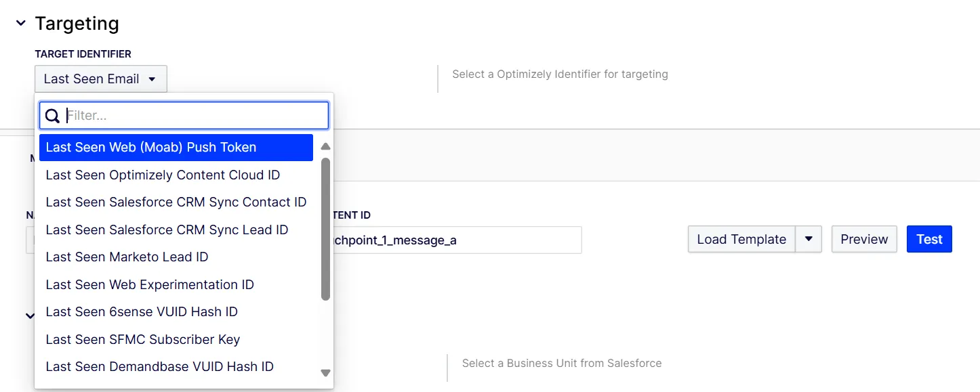
Task: Click the Preview button
Action: [x=864, y=239]
